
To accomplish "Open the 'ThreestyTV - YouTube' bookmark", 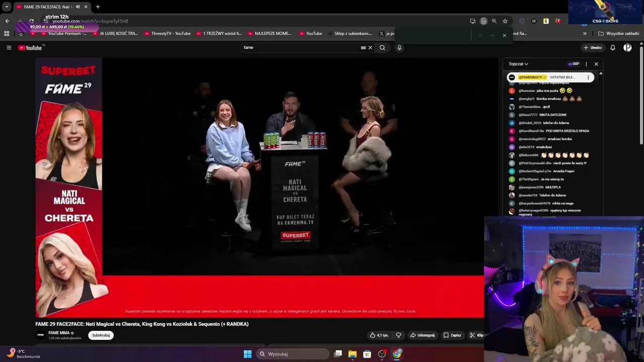I will coord(167,34).
